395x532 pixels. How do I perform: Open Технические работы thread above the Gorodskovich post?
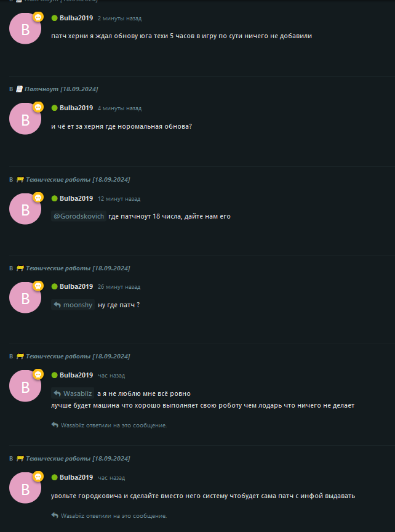pos(78,179)
